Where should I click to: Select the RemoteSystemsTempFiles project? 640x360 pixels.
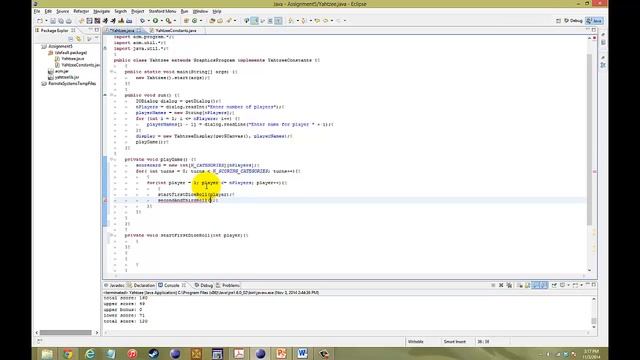[x=72, y=83]
